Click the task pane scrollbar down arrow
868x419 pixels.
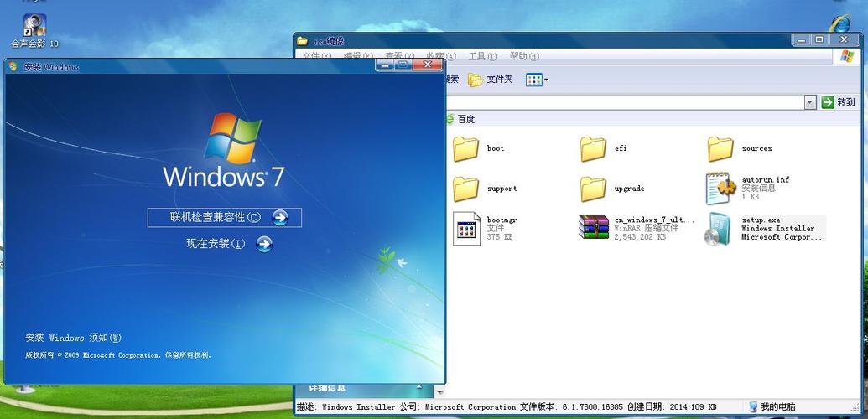pyautogui.click(x=440, y=392)
